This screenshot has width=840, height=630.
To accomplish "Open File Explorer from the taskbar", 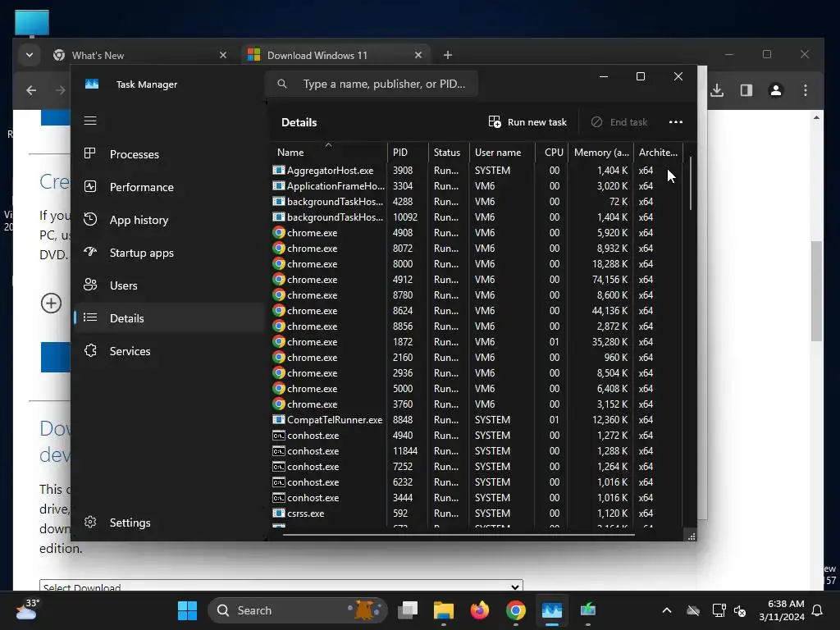I will click(444, 610).
